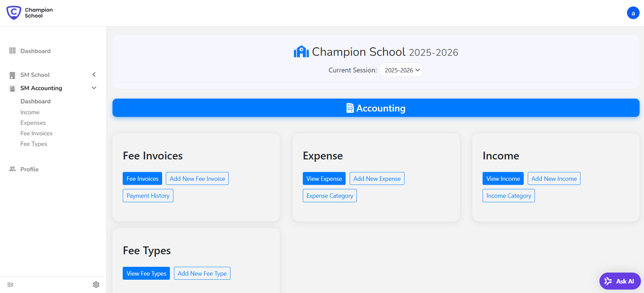644x293 pixels.
Task: Open the Ask AI assistant
Action: (x=619, y=281)
